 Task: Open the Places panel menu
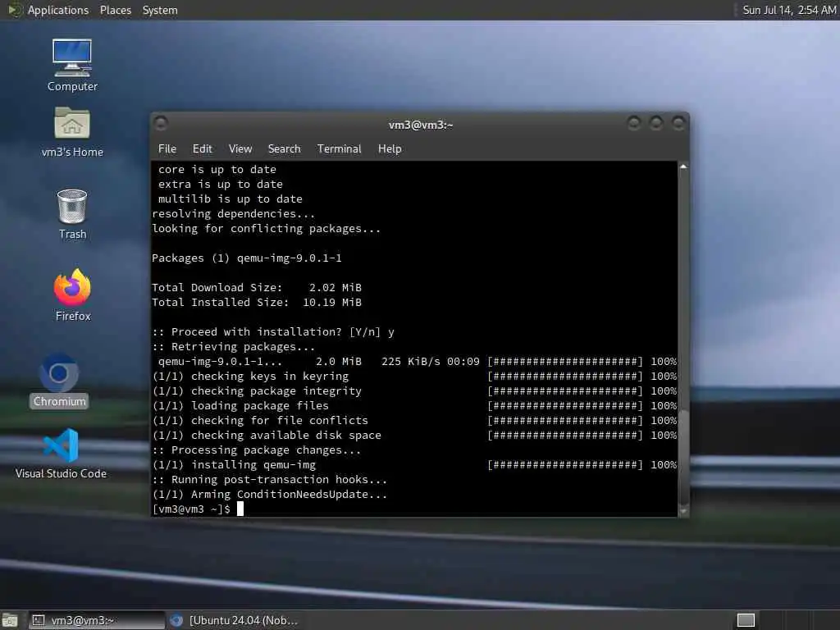click(115, 10)
